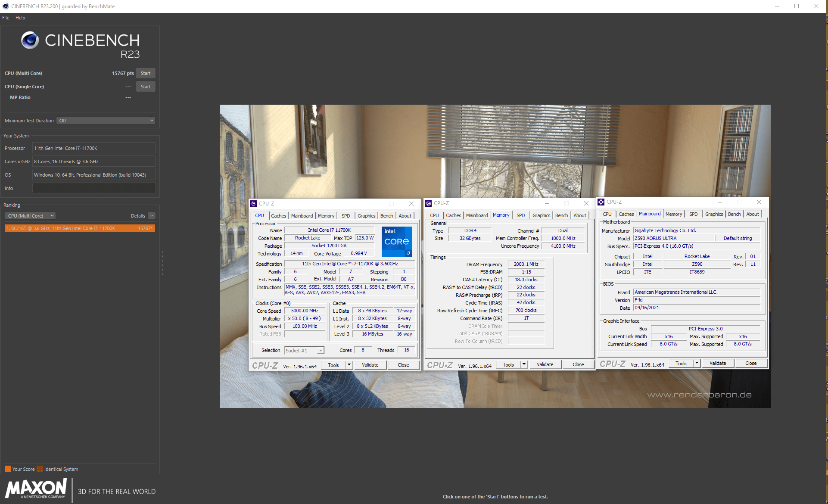Click the Core Speed value 5000.00 MHz
The image size is (828, 504).
click(305, 311)
